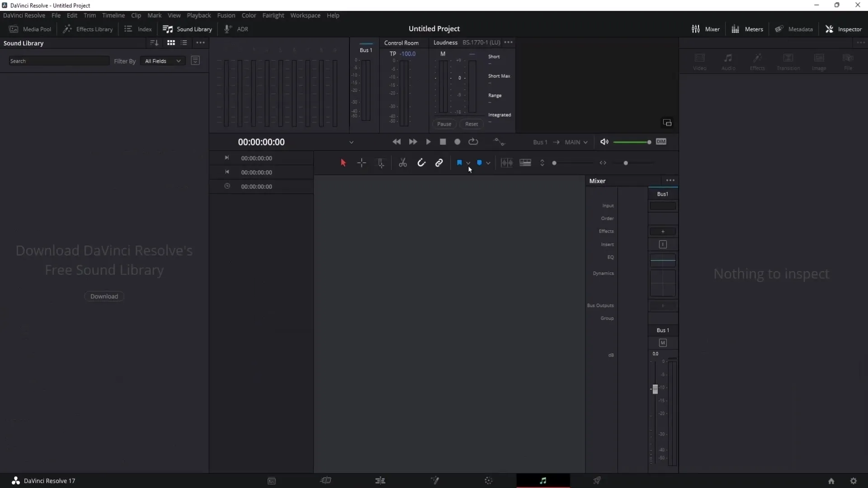This screenshot has width=868, height=488.
Task: Click the Loudness Pause button
Action: point(444,124)
